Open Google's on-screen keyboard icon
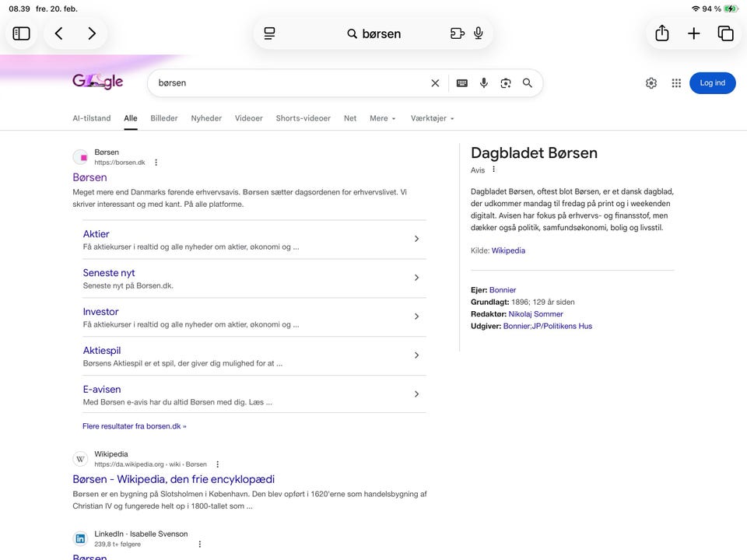747x560 pixels. pyautogui.click(x=461, y=83)
